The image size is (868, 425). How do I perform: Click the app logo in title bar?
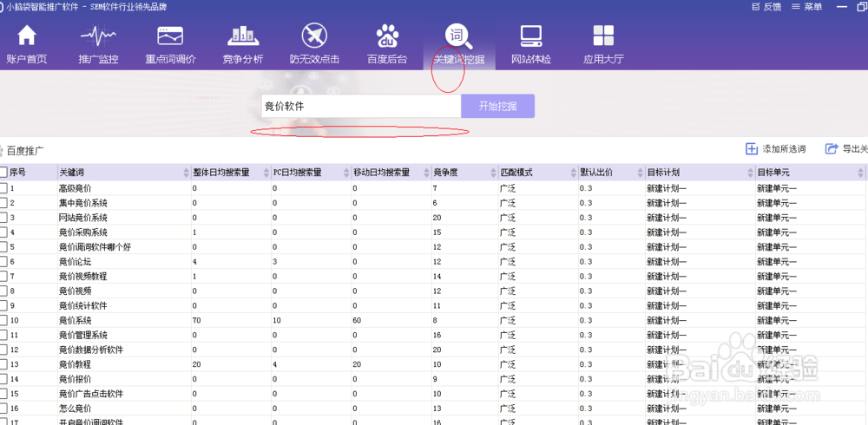(3, 7)
